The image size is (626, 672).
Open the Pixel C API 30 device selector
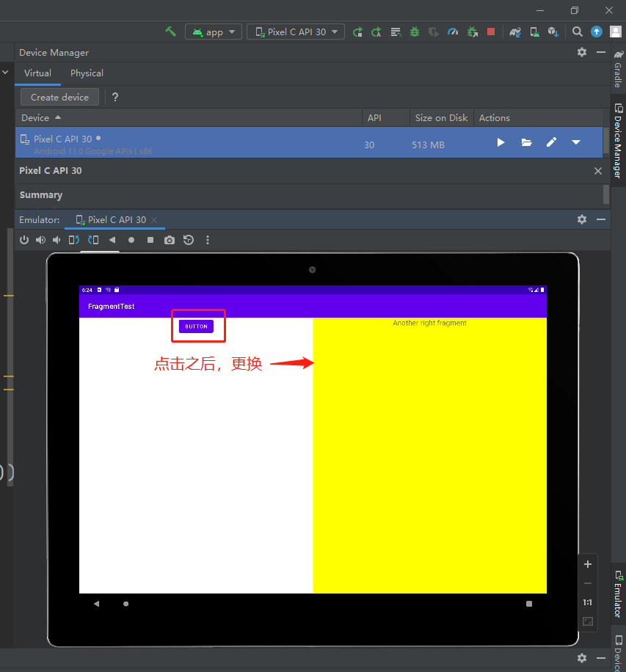(x=296, y=32)
